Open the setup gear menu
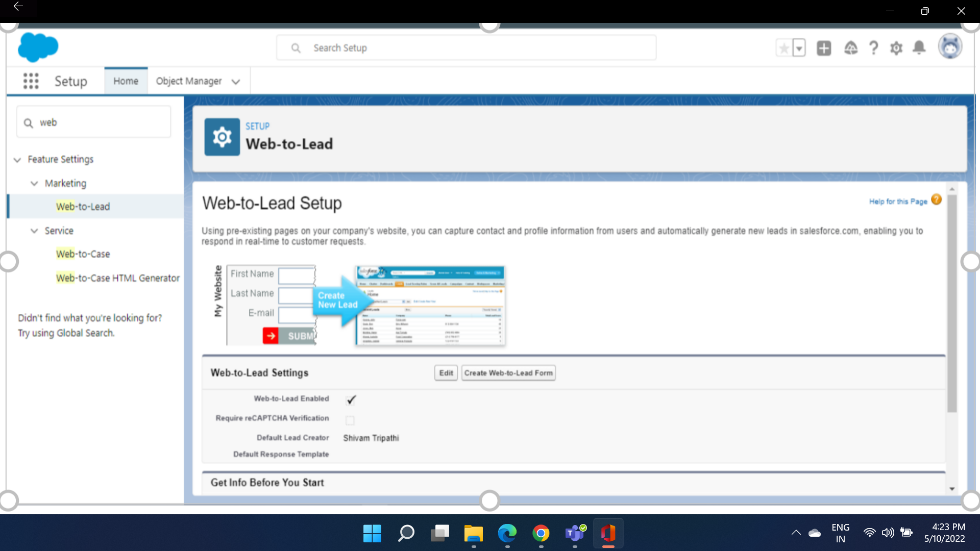The image size is (980, 551). [896, 48]
